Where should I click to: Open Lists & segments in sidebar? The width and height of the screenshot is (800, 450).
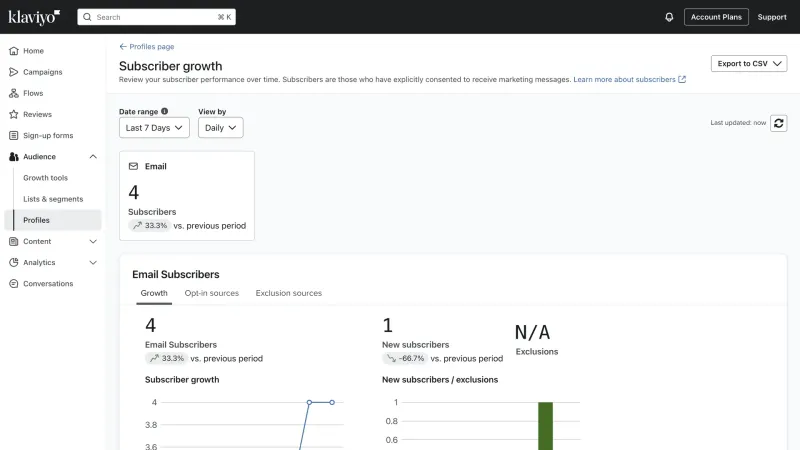tap(53, 199)
